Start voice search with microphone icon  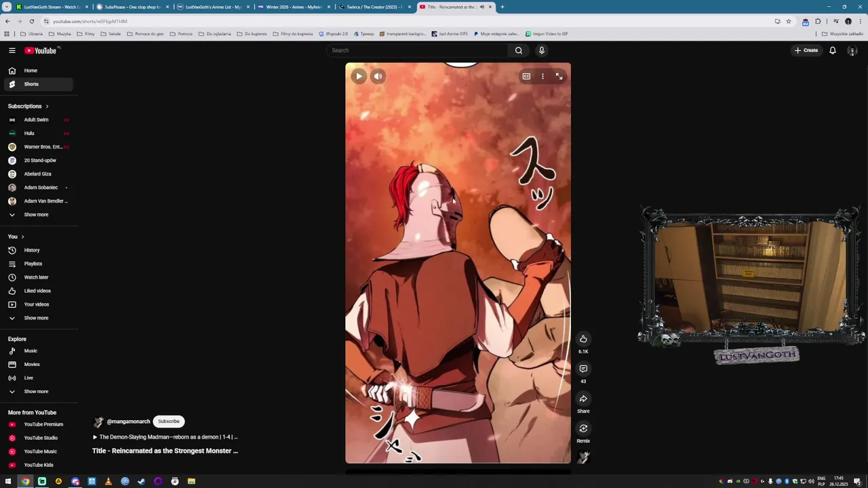[542, 50]
